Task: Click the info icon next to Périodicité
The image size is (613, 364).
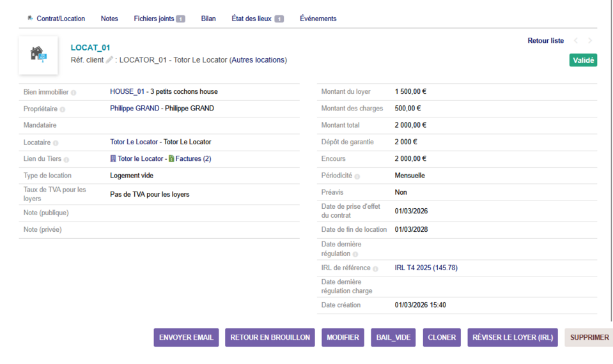Action: (357, 176)
